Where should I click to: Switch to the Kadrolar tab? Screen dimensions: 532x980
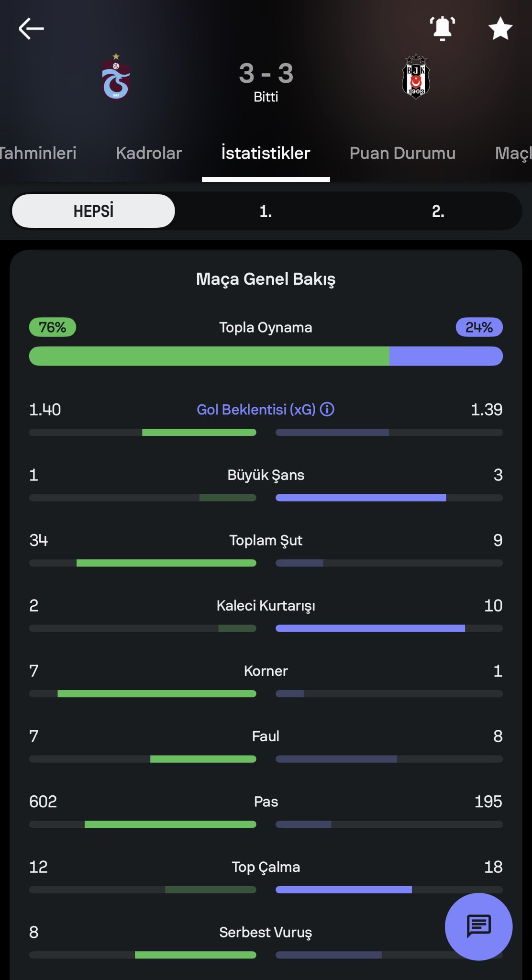[149, 153]
